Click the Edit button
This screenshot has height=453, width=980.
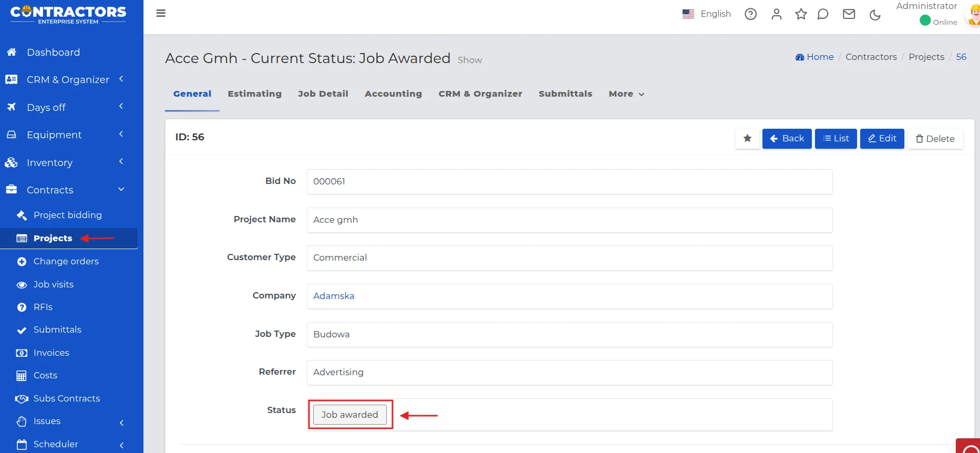click(882, 138)
